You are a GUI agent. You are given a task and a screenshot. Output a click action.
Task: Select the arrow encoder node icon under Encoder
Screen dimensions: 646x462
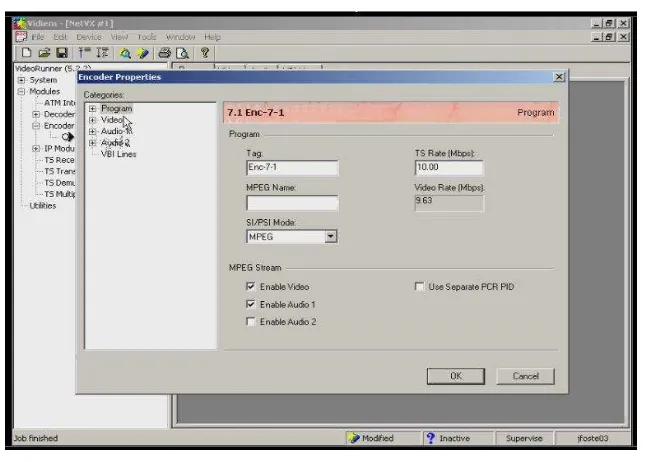tap(68, 137)
